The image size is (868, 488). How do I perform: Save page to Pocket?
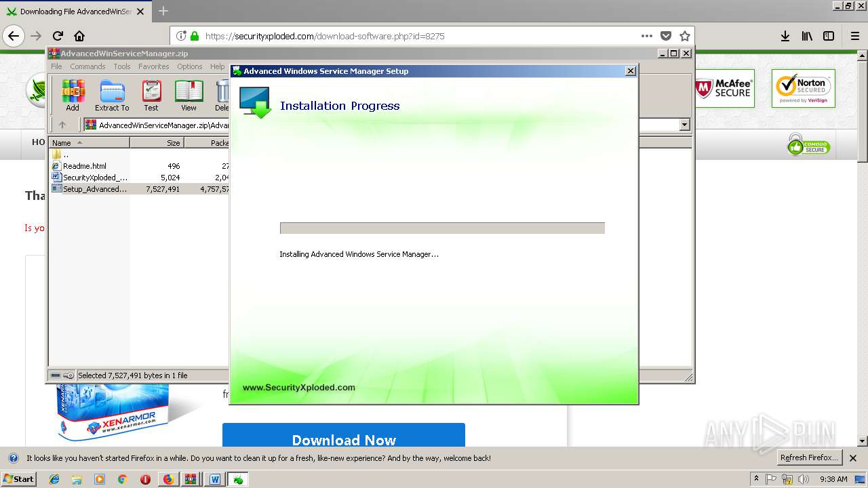pyautogui.click(x=666, y=36)
